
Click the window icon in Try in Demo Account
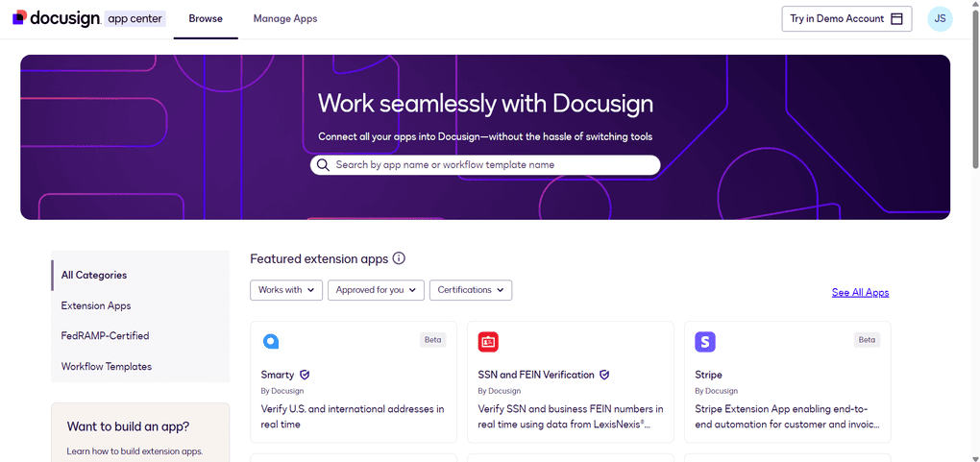click(896, 19)
